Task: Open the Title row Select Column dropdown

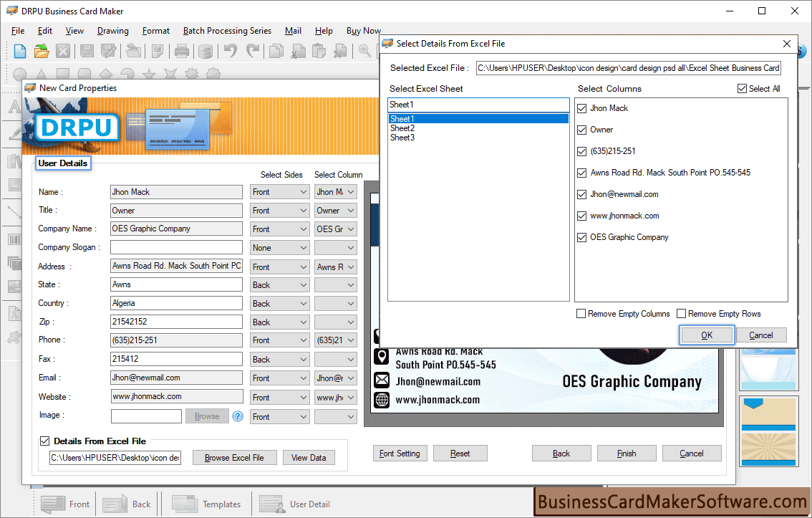Action: tap(336, 211)
